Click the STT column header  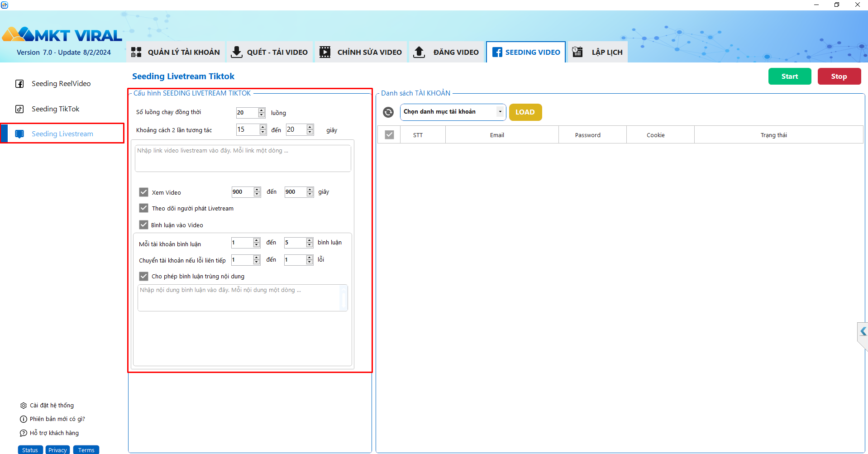423,135
